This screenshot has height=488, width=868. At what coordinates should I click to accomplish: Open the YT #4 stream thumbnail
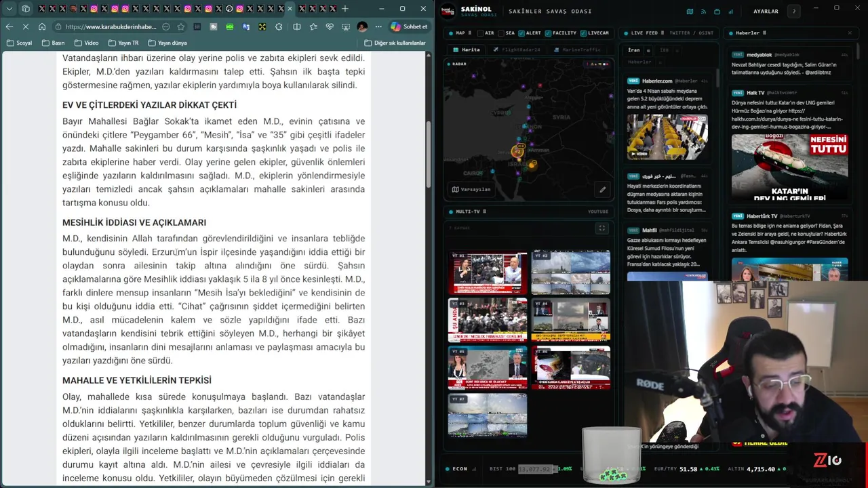pos(571,320)
